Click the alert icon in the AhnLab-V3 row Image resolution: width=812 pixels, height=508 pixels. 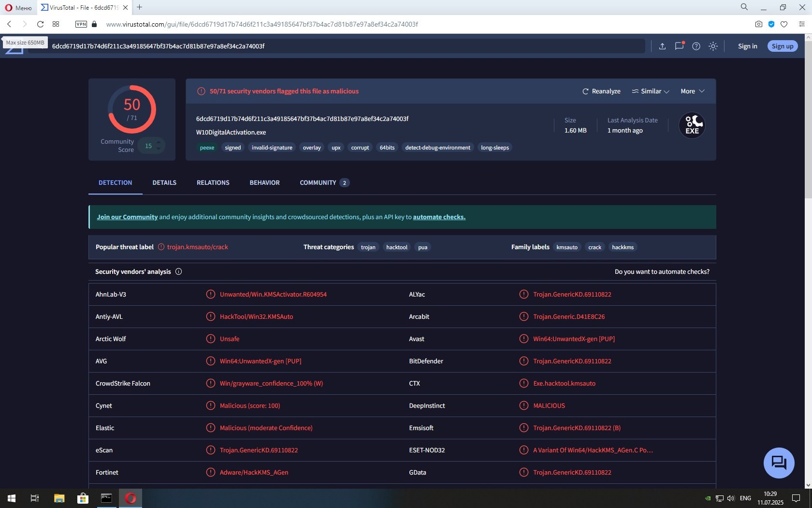coord(211,294)
